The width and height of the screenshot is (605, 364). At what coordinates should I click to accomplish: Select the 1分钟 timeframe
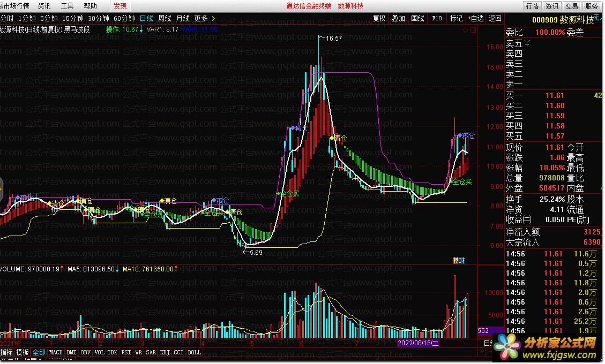pos(27,19)
